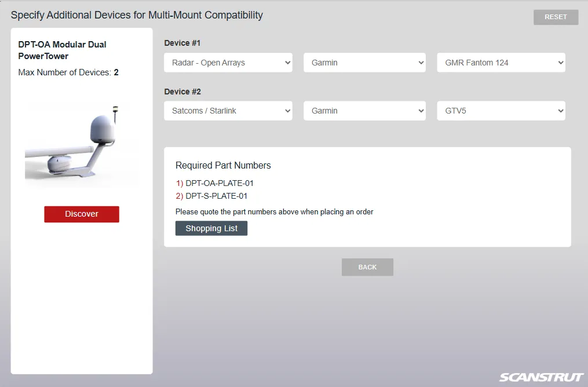Viewport: 588px width, 387px height.
Task: Select part number DPT-OA-PLATE-01
Action: pos(220,183)
